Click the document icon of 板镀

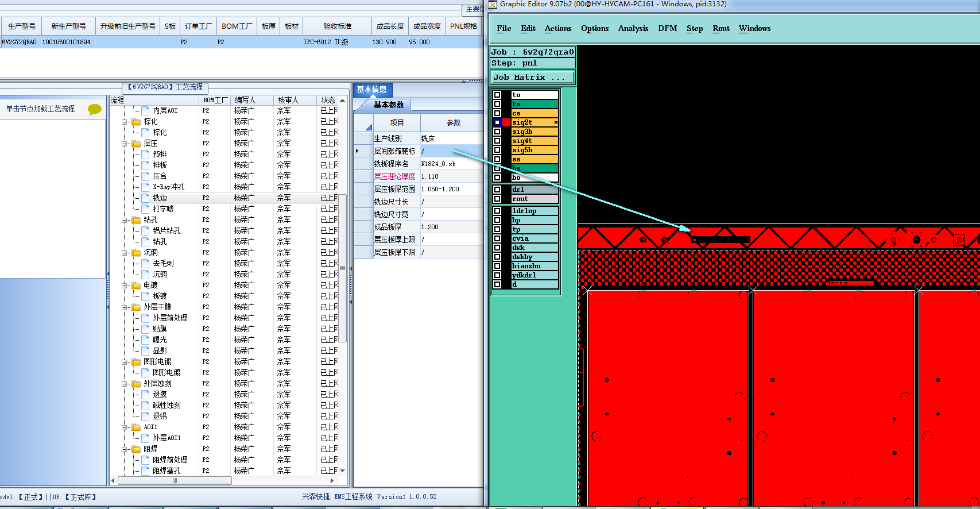click(145, 296)
